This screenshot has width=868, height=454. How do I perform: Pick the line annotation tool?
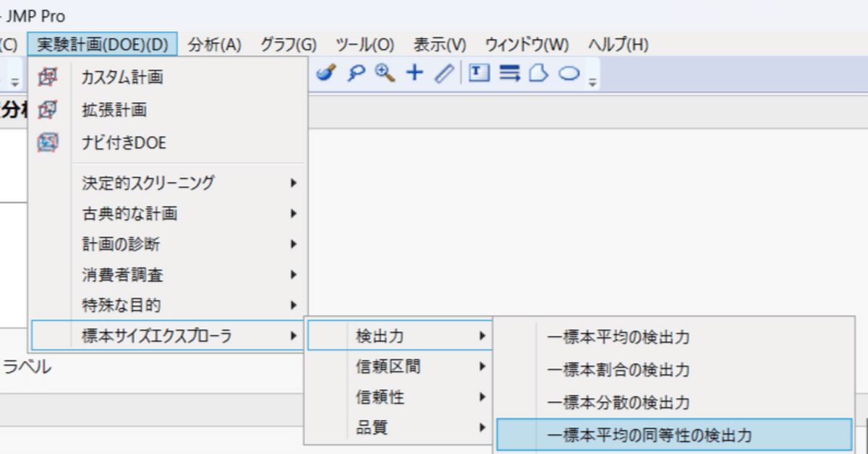(443, 73)
